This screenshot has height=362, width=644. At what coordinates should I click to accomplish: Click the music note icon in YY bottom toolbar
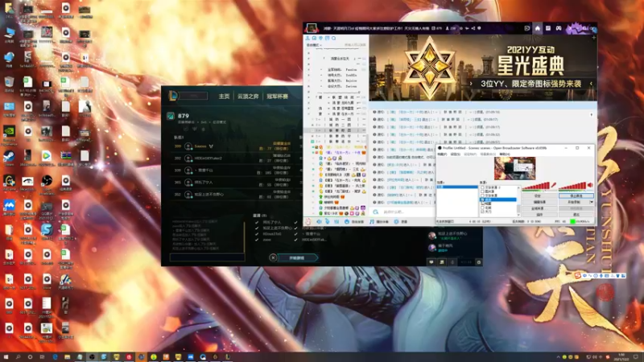372,221
